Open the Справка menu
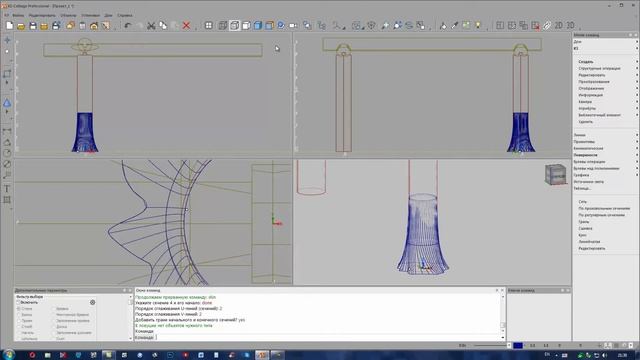Viewport: 640px width, 360px height. [x=125, y=16]
